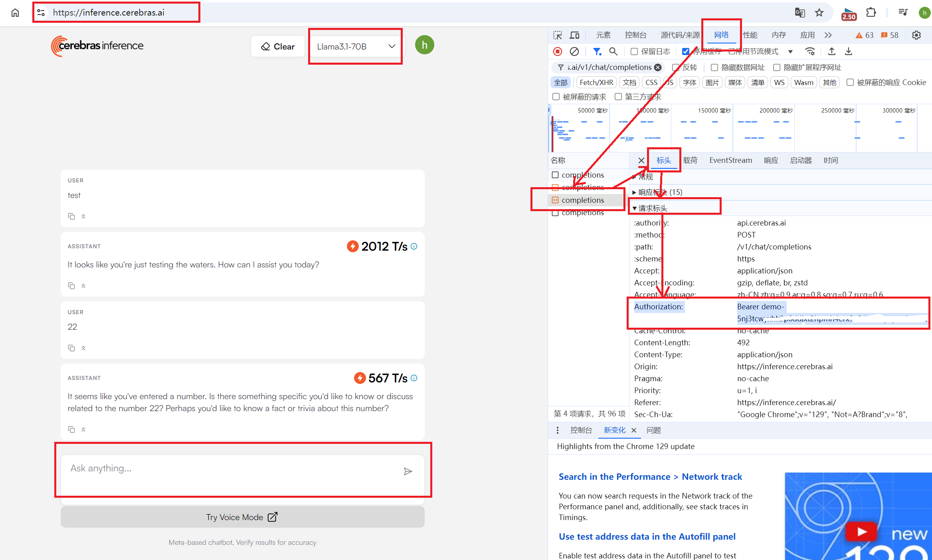Check 隐藏数据网址 checkbox
The width and height of the screenshot is (932, 560).
[x=714, y=67]
